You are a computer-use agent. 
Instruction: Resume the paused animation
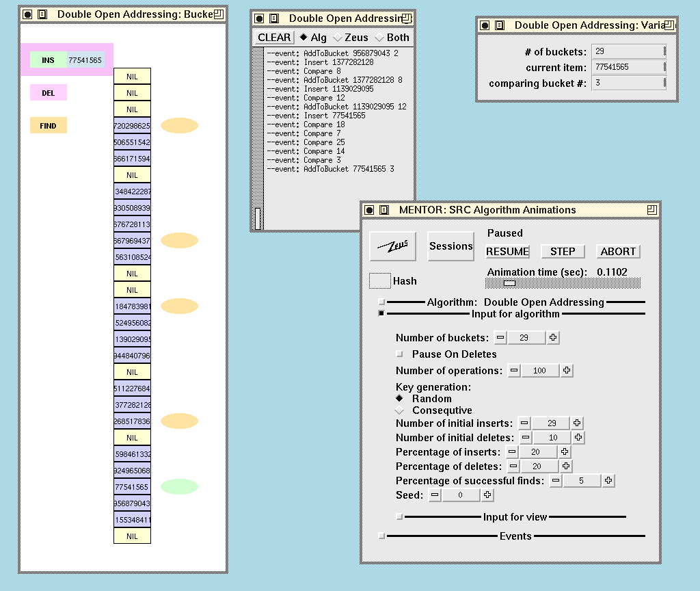point(508,252)
